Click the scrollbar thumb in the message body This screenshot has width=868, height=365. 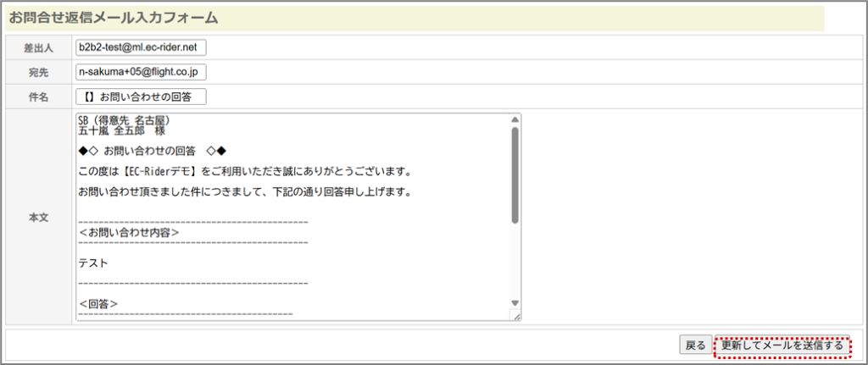click(x=514, y=174)
